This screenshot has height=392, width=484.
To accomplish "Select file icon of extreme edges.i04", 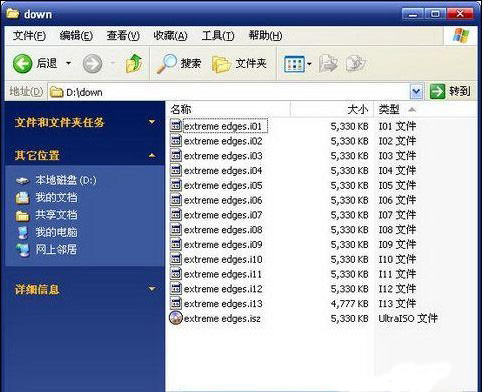I will [176, 170].
